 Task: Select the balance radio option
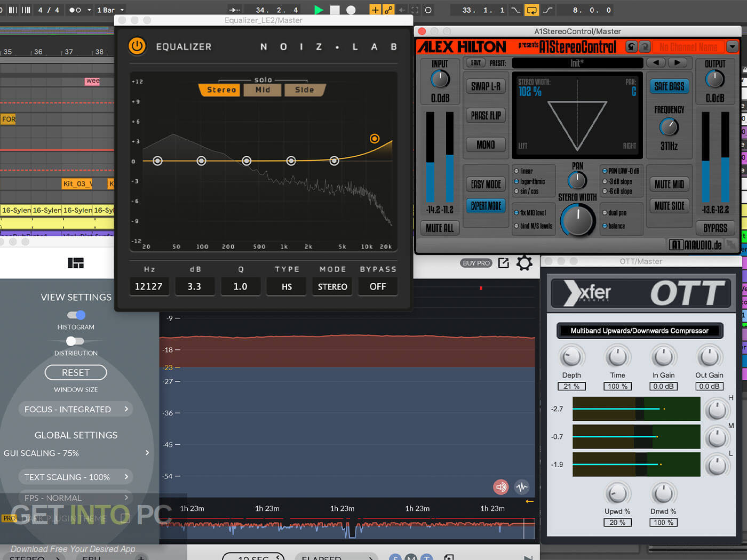coord(605,226)
